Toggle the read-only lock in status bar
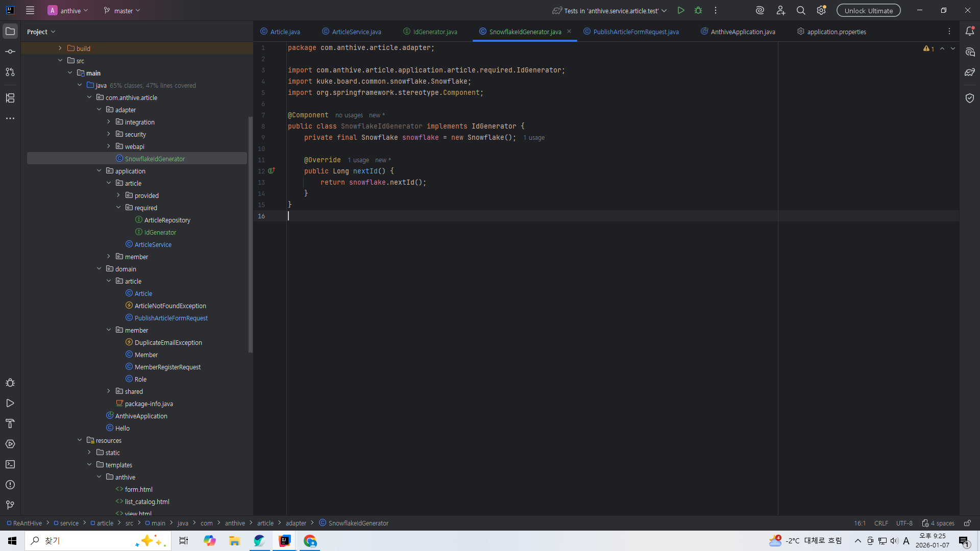This screenshot has height=551, width=980. point(967,523)
